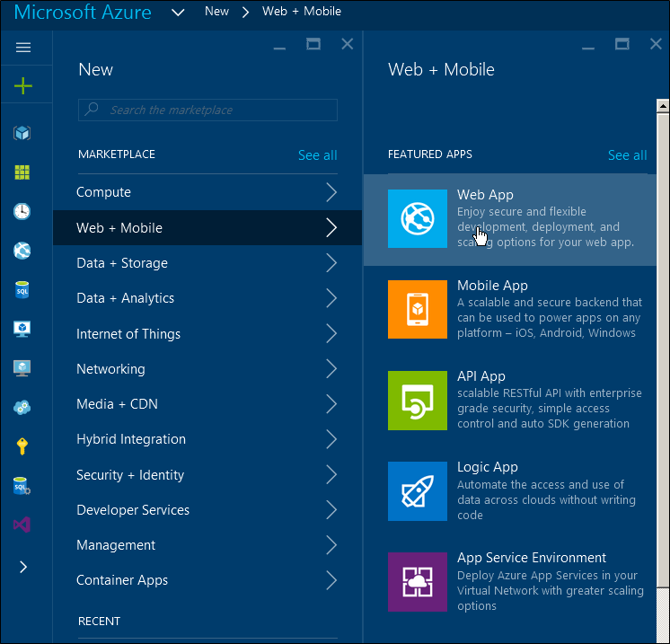Click the Web + Mobile breadcrumb
The width and height of the screenshot is (670, 644).
pos(302,12)
